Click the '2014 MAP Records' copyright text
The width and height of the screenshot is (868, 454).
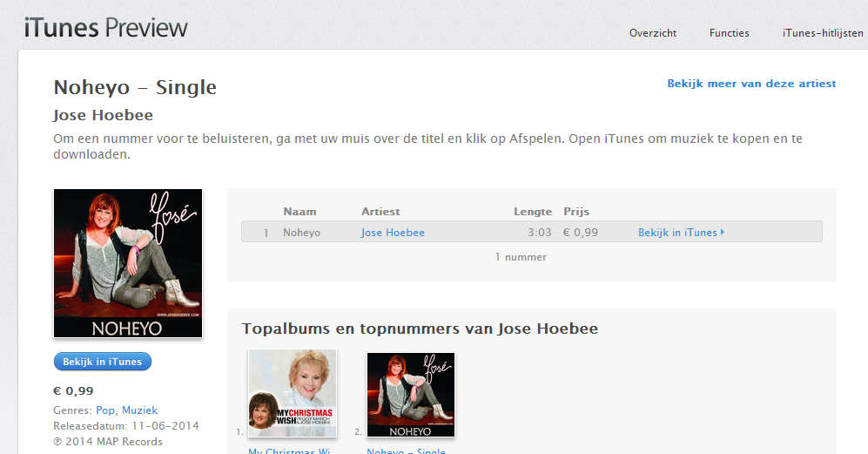click(x=108, y=442)
